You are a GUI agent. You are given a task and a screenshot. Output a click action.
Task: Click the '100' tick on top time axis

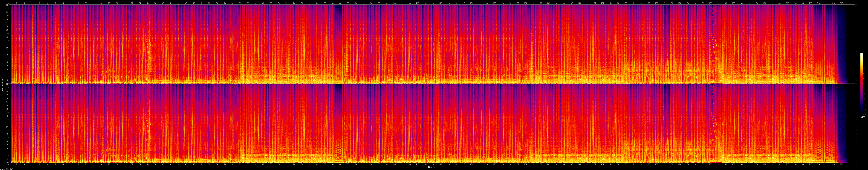tap(394, 3)
